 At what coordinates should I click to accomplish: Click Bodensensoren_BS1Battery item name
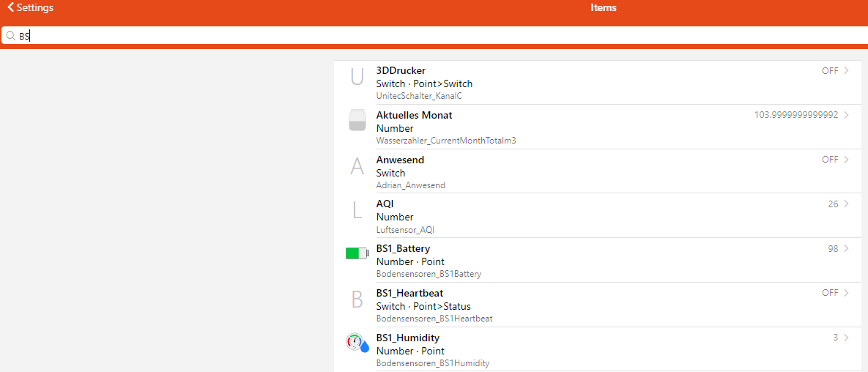429,274
